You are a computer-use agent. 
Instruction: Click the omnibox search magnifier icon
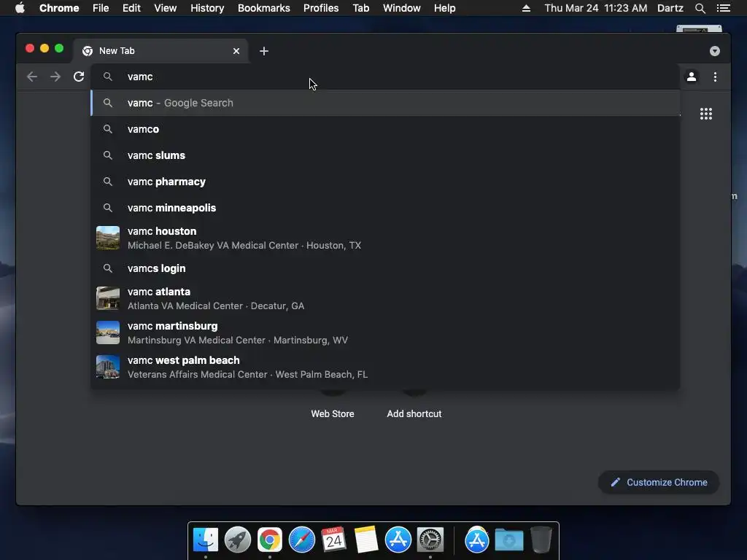(x=108, y=77)
